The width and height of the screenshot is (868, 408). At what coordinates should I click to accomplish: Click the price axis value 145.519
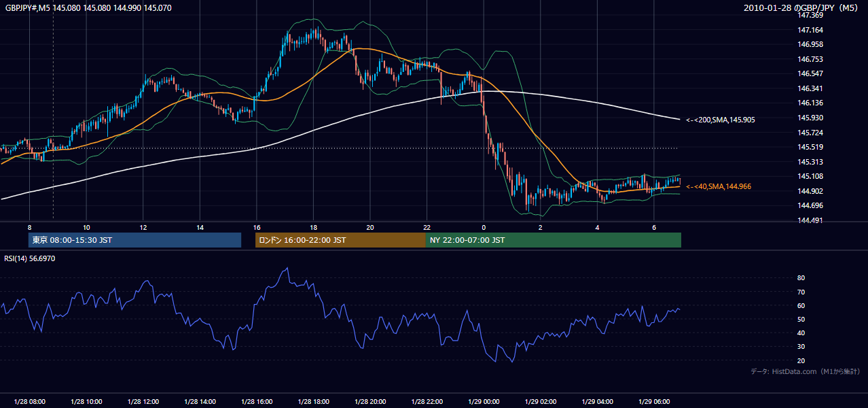tap(810, 147)
